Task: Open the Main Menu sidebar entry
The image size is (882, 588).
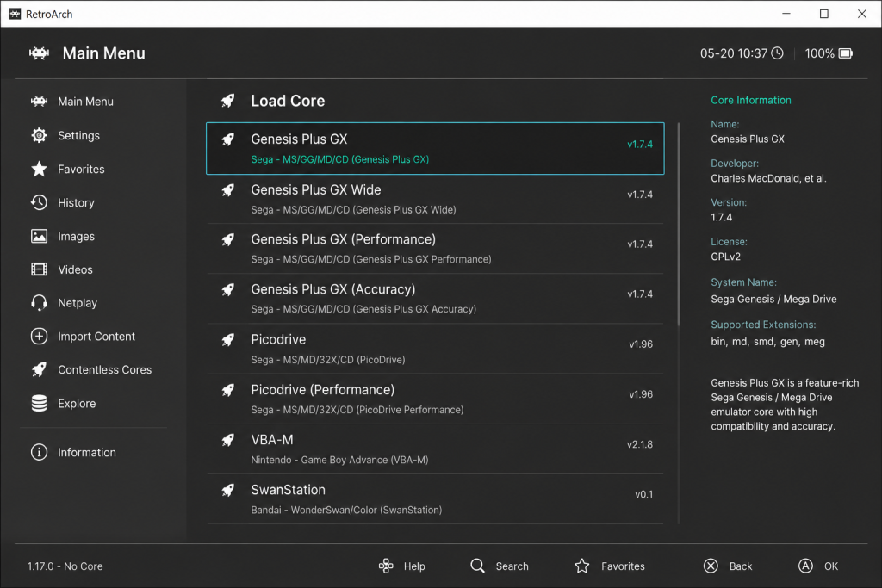Action: (93, 102)
